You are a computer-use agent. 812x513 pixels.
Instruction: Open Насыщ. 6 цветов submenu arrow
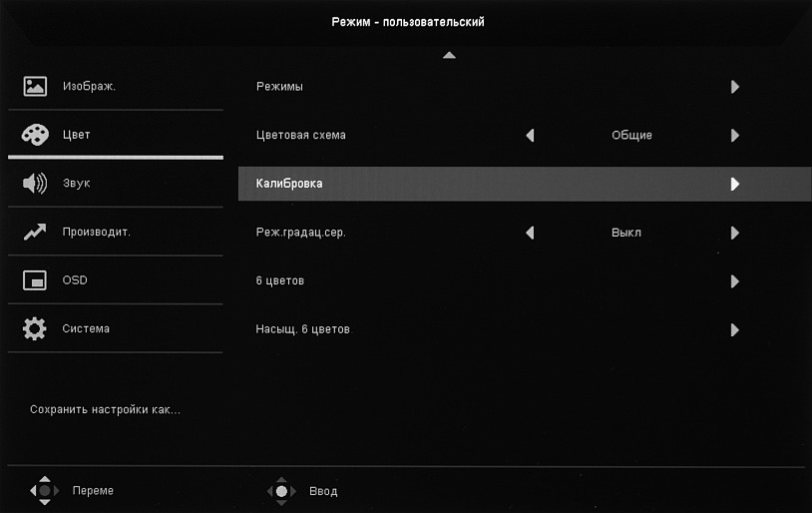point(735,329)
